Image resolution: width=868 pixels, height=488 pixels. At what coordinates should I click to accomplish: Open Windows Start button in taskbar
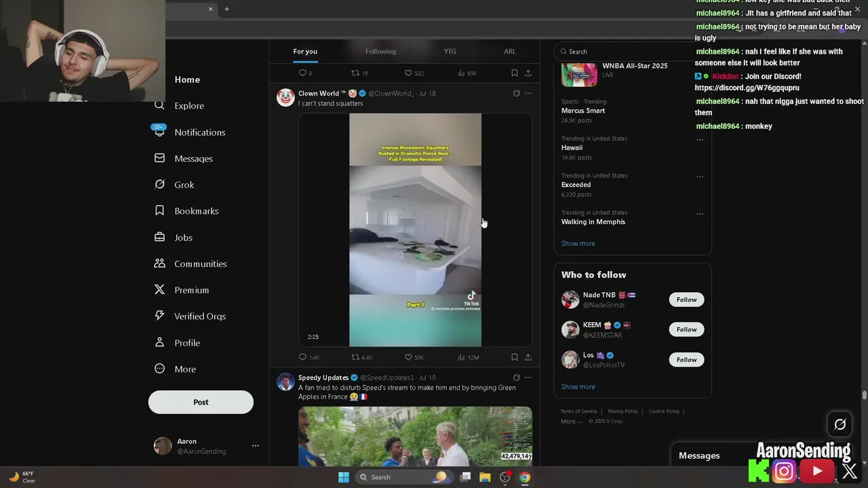(344, 477)
